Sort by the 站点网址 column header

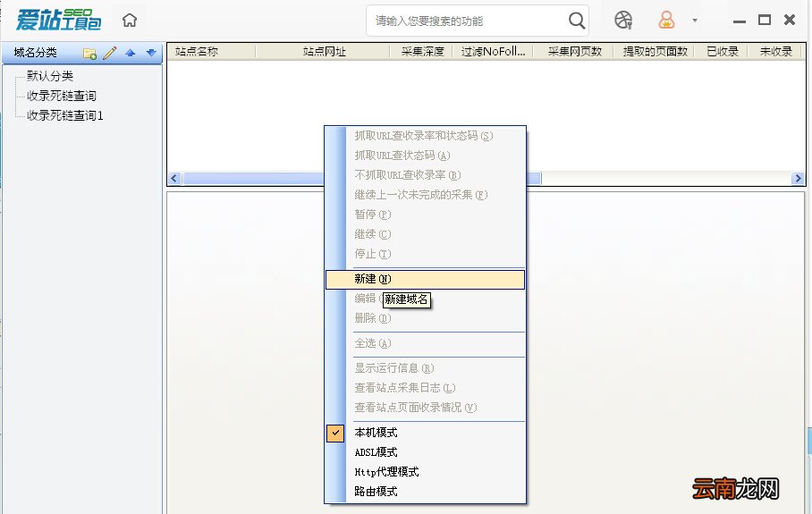(324, 52)
